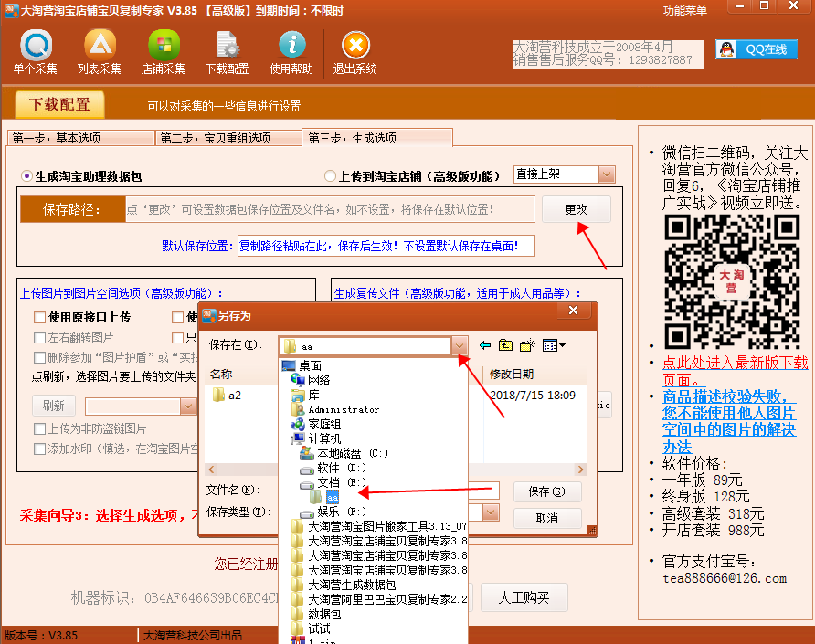Open the folder dropdown next to 刷新

[x=187, y=406]
